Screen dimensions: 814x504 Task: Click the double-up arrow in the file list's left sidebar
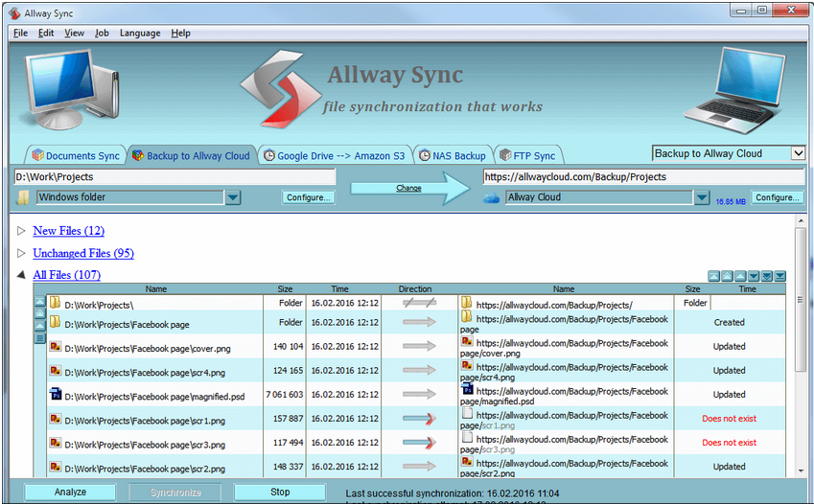40,313
